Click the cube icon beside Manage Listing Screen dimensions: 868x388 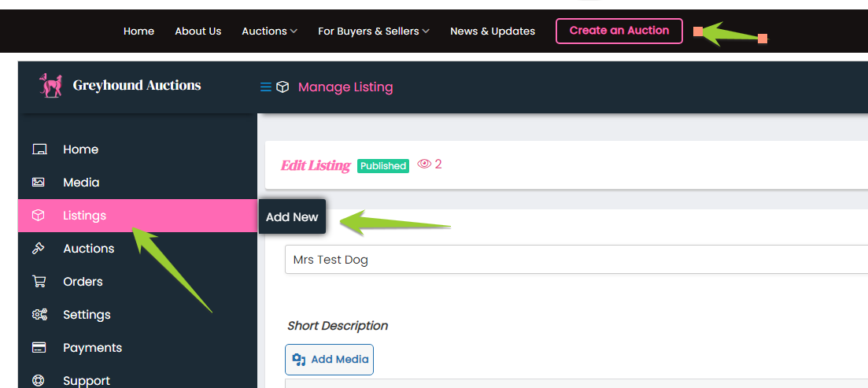(x=283, y=87)
